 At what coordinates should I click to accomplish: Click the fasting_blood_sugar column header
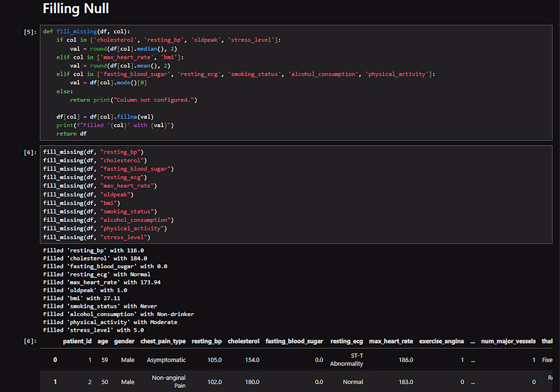click(x=294, y=341)
